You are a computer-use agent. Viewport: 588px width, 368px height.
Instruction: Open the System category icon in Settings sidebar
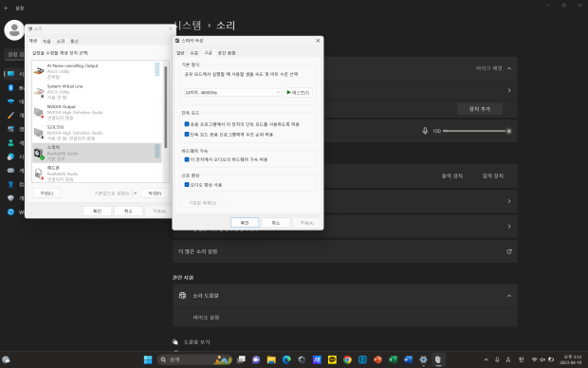click(x=10, y=74)
